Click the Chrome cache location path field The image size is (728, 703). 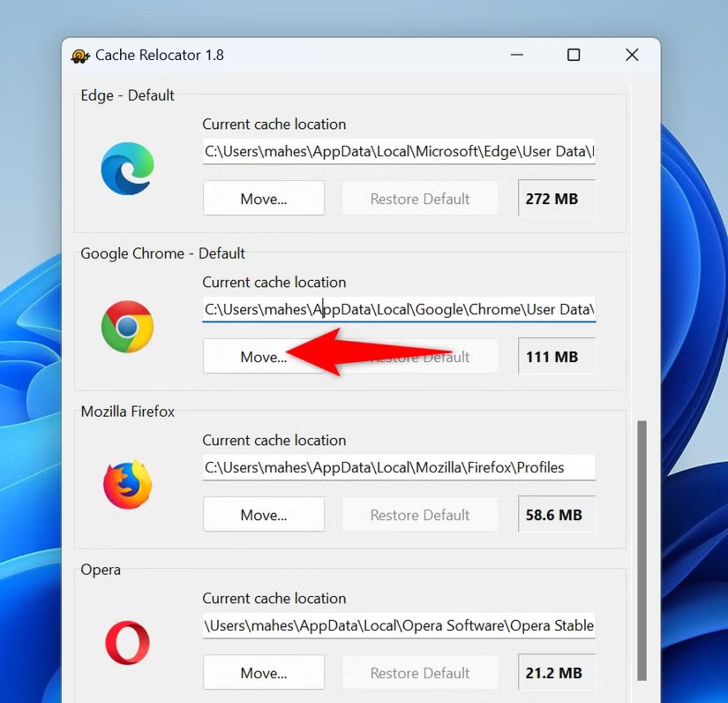click(x=399, y=309)
